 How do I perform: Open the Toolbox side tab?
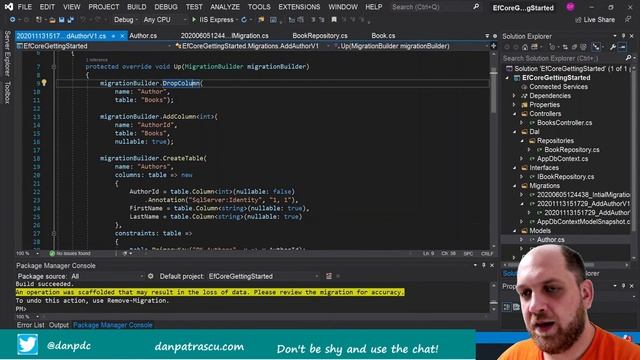[7, 92]
